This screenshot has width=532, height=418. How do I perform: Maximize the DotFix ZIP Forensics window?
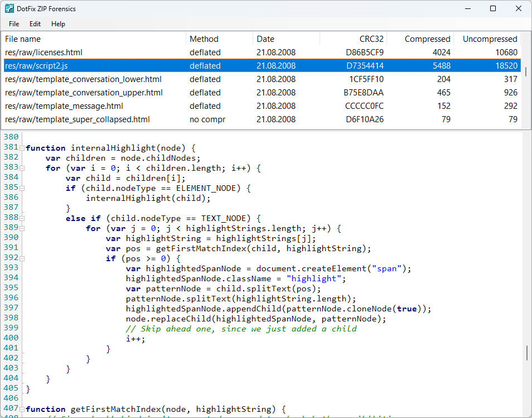493,8
